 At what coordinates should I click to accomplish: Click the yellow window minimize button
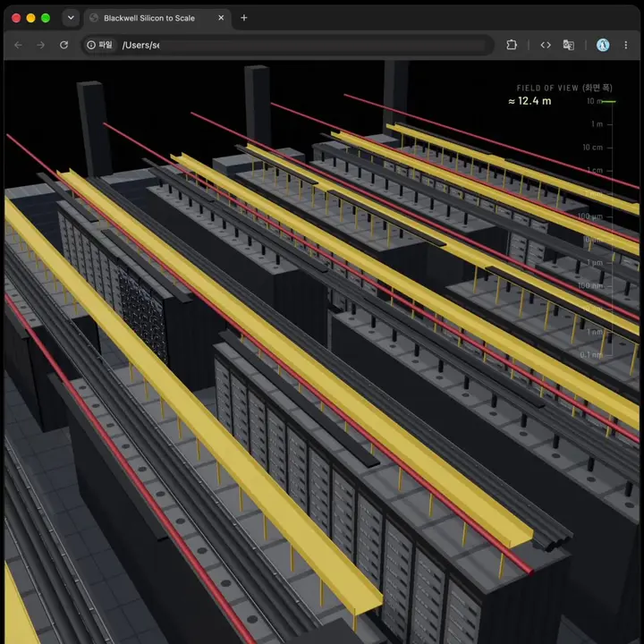[x=30, y=18]
